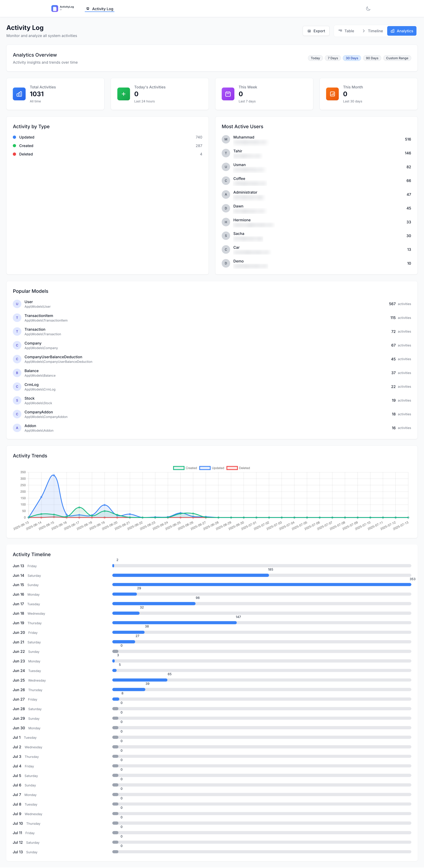This screenshot has height=868, width=424.
Task: Click Sacha avatar circle
Action: [226, 236]
